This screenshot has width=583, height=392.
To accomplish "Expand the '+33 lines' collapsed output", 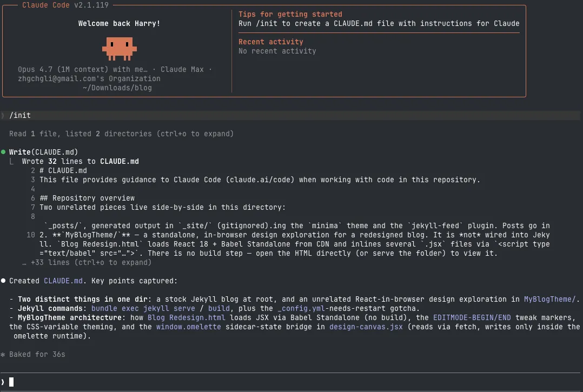I will click(87, 262).
